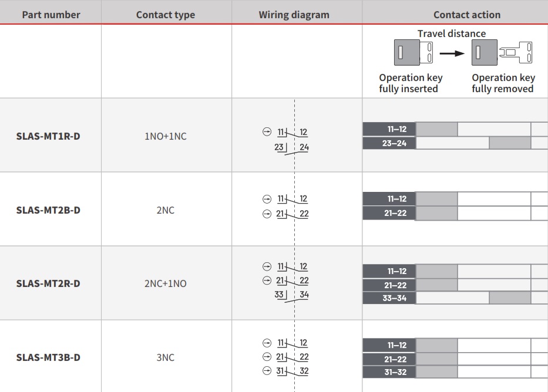Click the 23–24 label in SLAS-MT1R-D contact action
Viewport: 548px width, 392px height.
[x=389, y=143]
